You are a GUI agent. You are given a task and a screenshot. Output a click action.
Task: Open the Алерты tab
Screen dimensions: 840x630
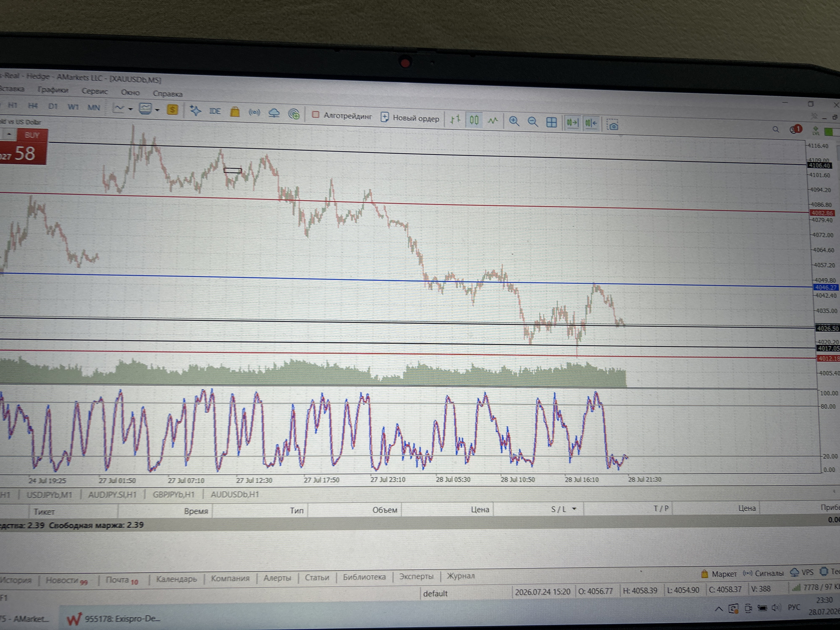(277, 578)
